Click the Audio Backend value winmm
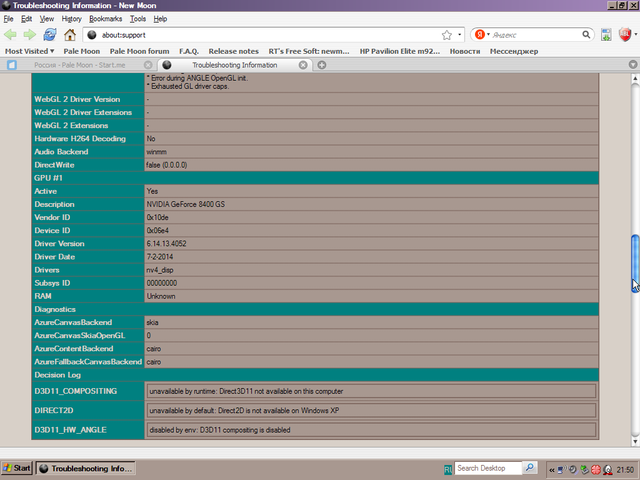 coord(157,152)
